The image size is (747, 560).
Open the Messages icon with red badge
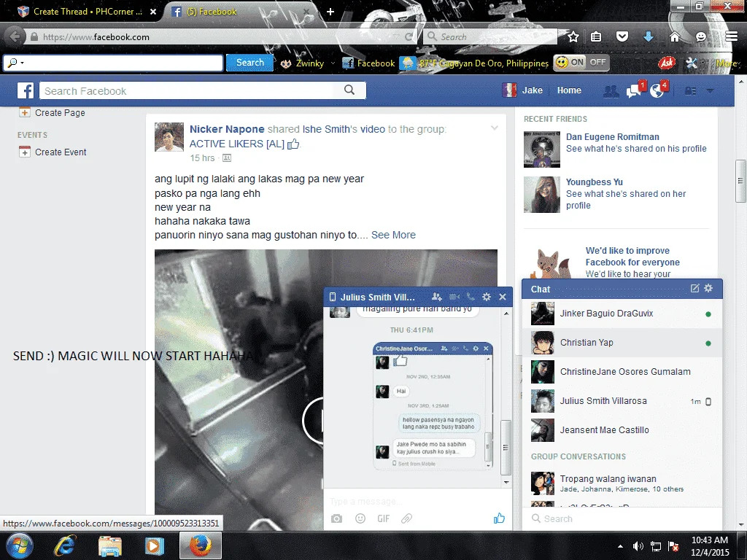(634, 90)
